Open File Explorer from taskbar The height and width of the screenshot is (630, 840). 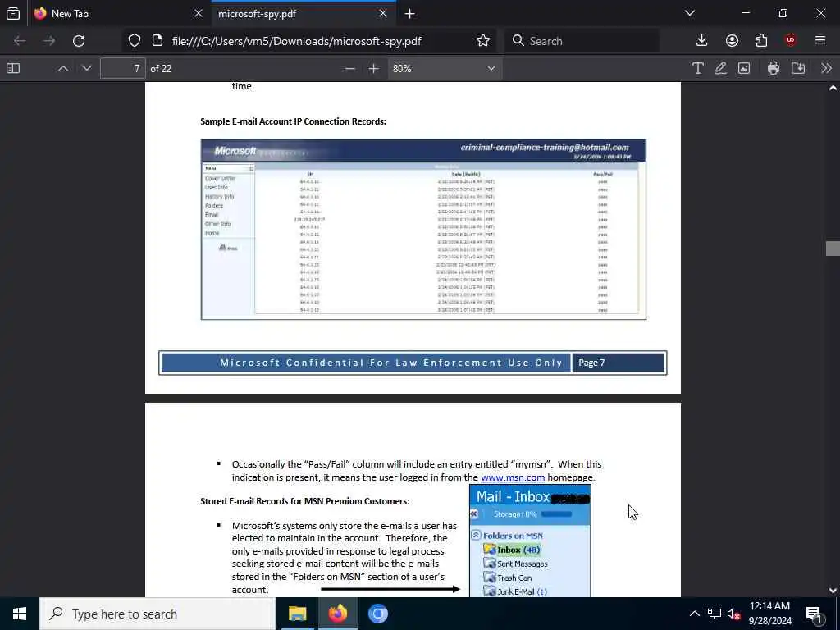click(297, 614)
